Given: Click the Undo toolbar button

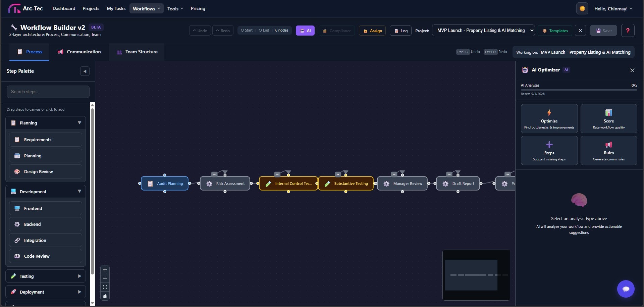Looking at the screenshot, I should coord(200,31).
